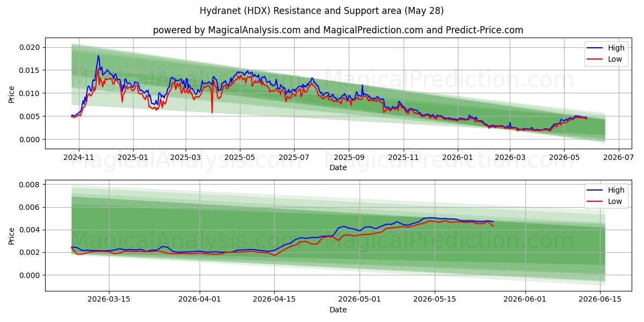Click the '0.020' y-axis tick label
The width and height of the screenshot is (644, 322).
pyautogui.click(x=30, y=47)
